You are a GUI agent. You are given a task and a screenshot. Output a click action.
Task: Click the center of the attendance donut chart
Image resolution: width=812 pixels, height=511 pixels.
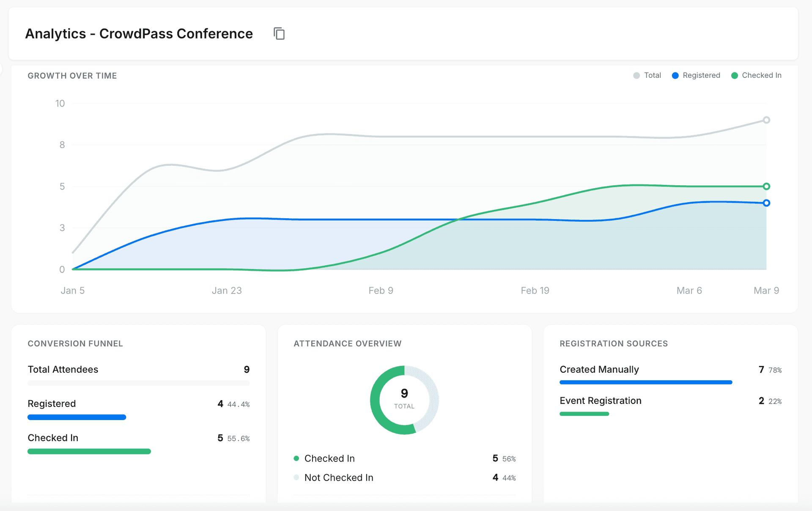coord(404,400)
